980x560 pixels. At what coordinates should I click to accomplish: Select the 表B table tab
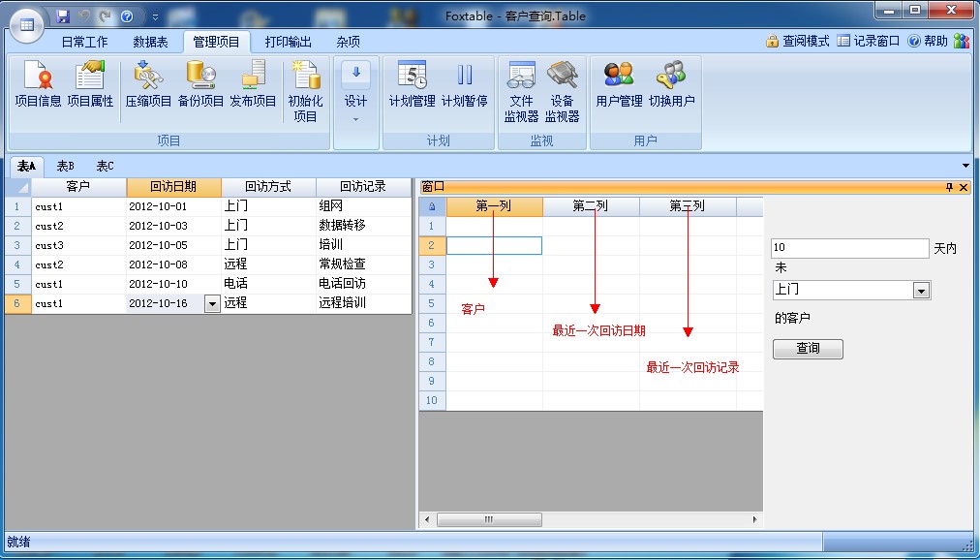[66, 167]
